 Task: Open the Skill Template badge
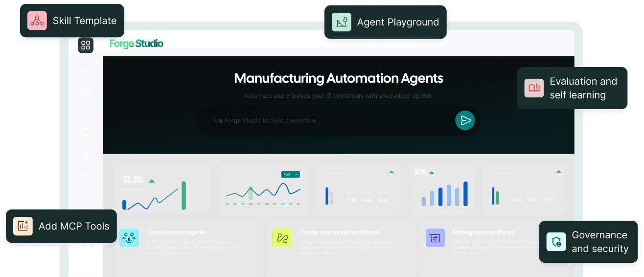pyautogui.click(x=72, y=21)
